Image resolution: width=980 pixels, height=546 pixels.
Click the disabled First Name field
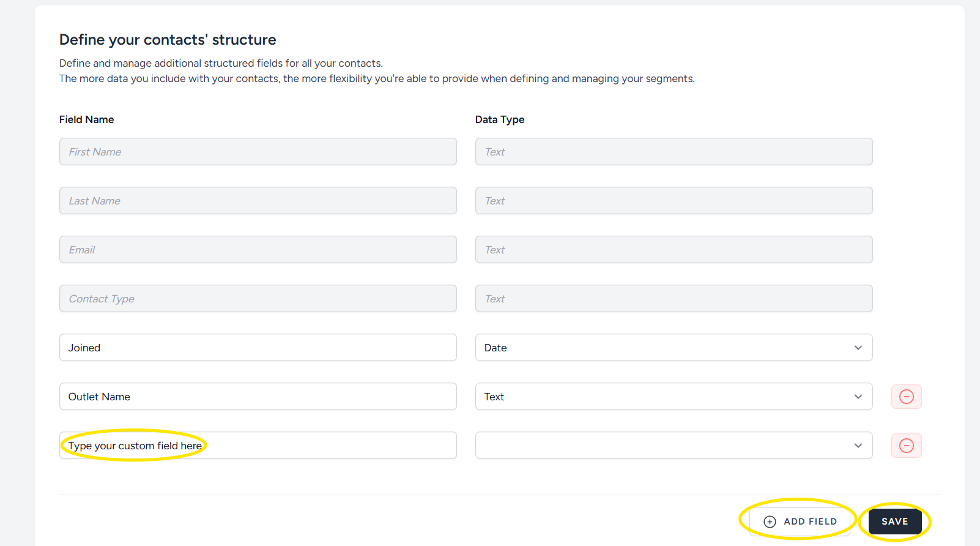point(258,152)
